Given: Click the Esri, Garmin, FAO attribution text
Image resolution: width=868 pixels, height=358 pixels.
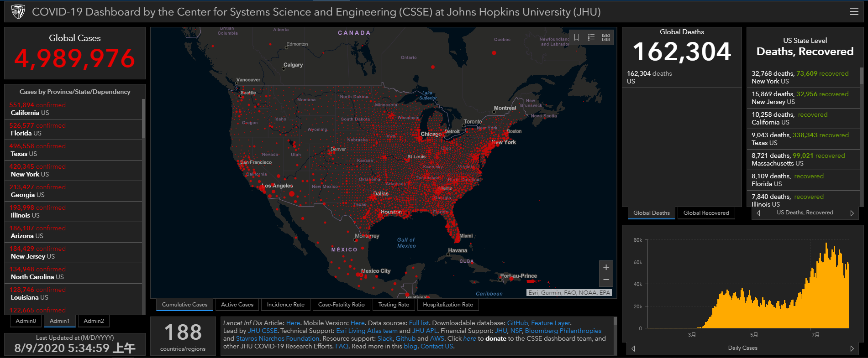Looking at the screenshot, I should tap(569, 293).
